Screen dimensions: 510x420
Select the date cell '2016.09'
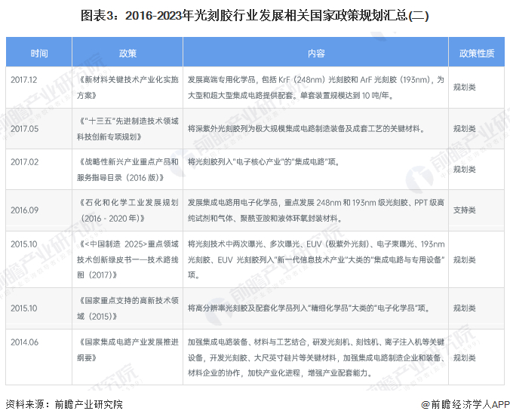coord(24,210)
